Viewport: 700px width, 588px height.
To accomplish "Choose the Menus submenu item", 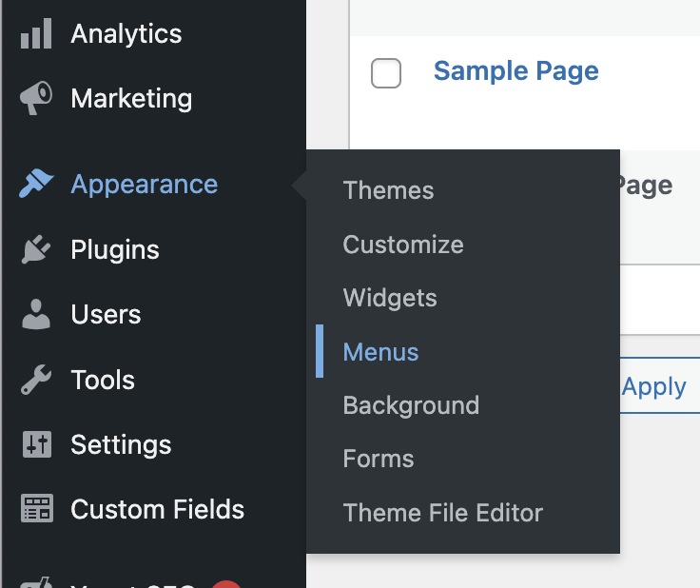I will coord(380,352).
